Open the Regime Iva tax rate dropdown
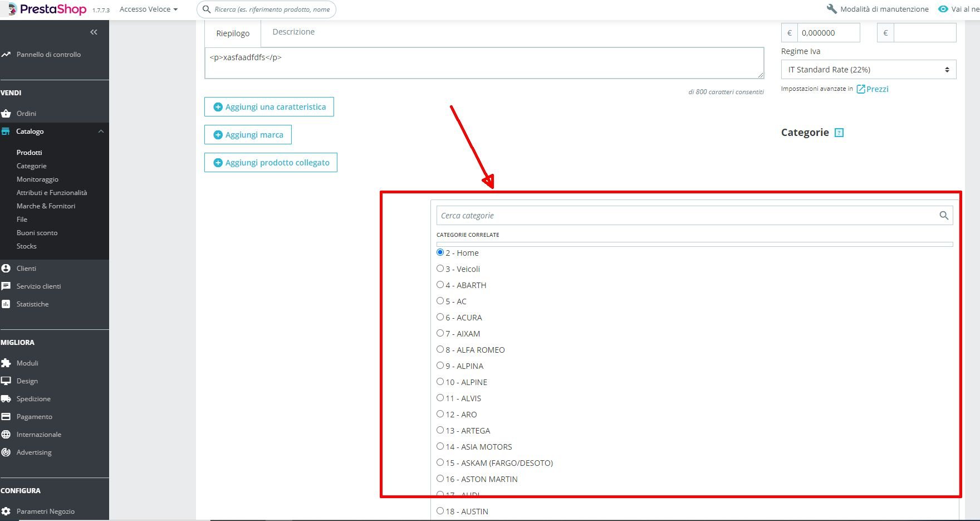The image size is (980, 521). (x=869, y=70)
